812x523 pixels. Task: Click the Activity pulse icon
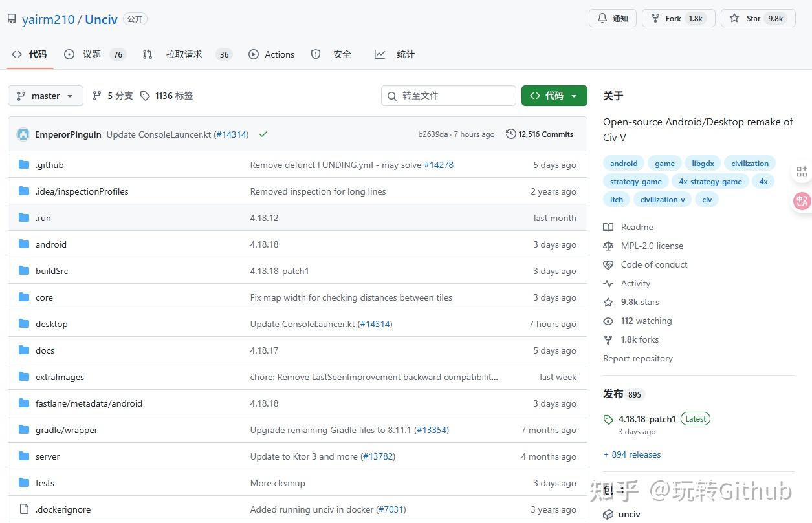pyautogui.click(x=608, y=283)
